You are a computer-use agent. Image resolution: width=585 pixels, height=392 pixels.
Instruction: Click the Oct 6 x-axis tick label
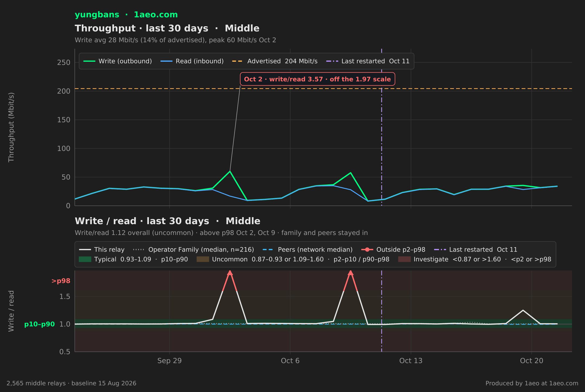(x=290, y=361)
